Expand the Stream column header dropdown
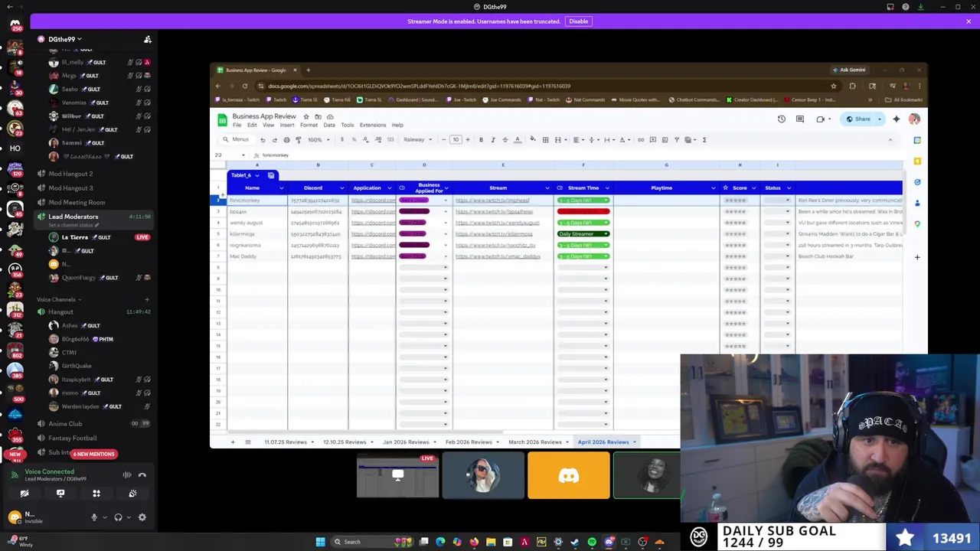 click(547, 188)
